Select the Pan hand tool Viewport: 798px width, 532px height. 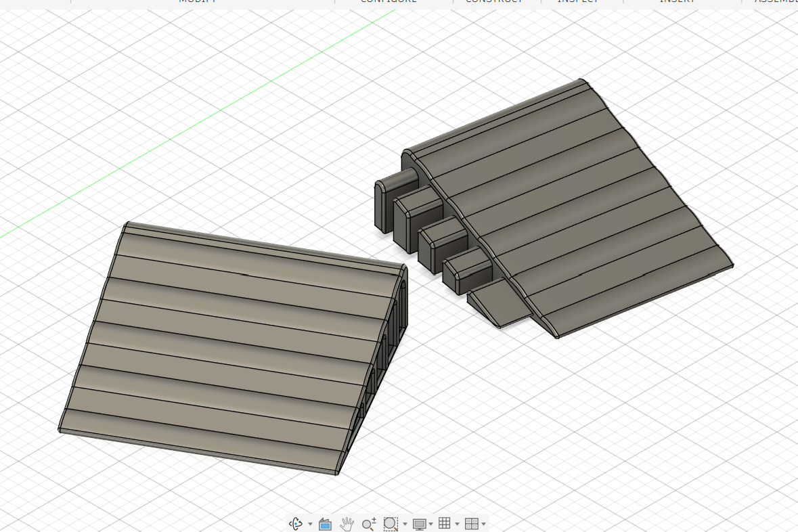pos(347,523)
